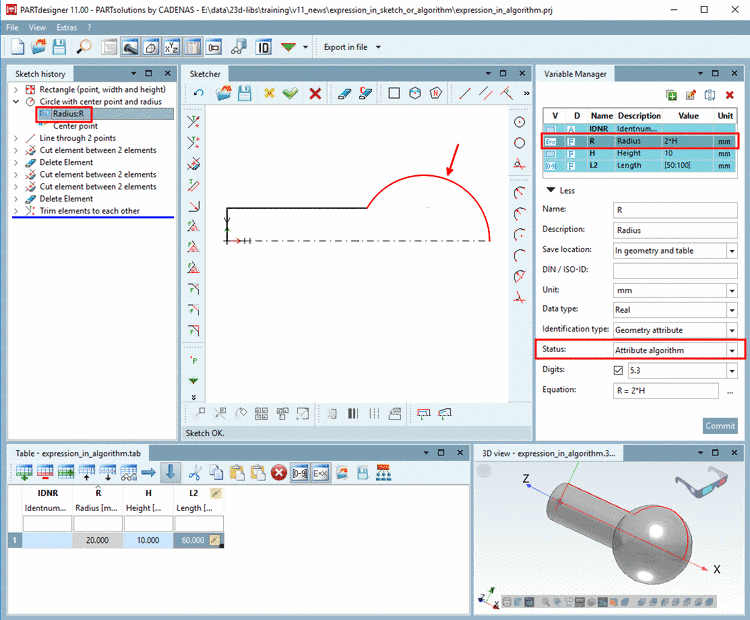Image resolution: width=750 pixels, height=620 pixels.
Task: Select variable row L2 Length
Action: click(x=640, y=166)
